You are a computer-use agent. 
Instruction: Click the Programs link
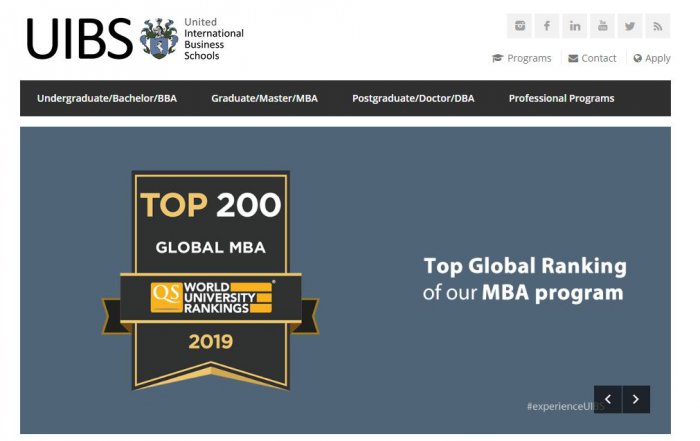click(521, 58)
